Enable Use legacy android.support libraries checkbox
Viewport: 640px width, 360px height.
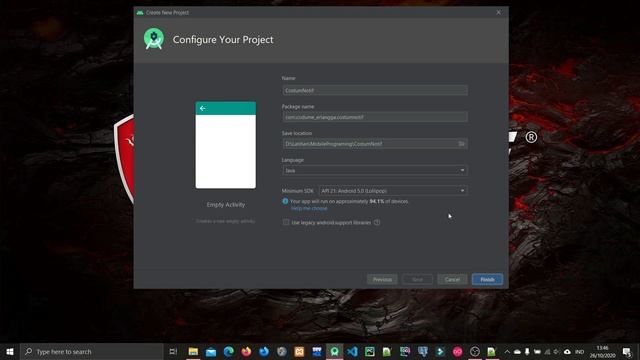tap(286, 222)
